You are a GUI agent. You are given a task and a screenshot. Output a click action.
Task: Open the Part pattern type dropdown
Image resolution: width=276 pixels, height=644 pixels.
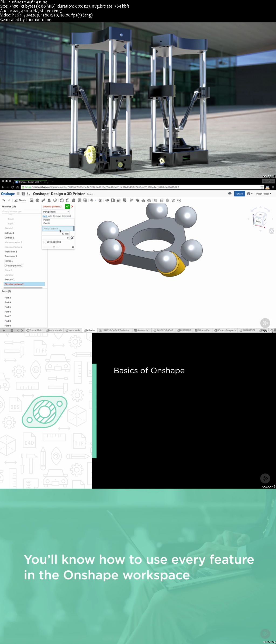coord(56,212)
